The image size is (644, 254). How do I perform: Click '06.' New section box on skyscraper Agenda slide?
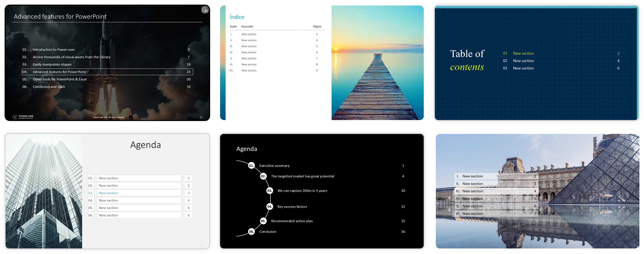click(139, 215)
